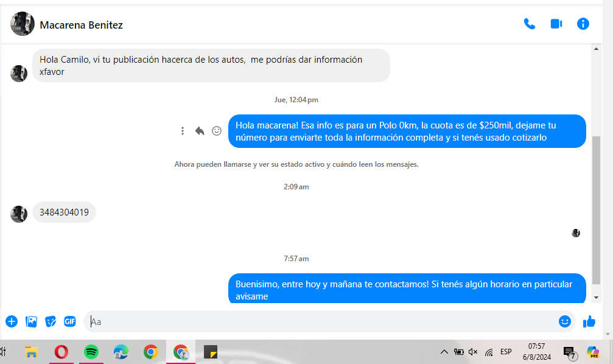Open conversation information panel
The width and height of the screenshot is (613, 364).
(x=583, y=24)
